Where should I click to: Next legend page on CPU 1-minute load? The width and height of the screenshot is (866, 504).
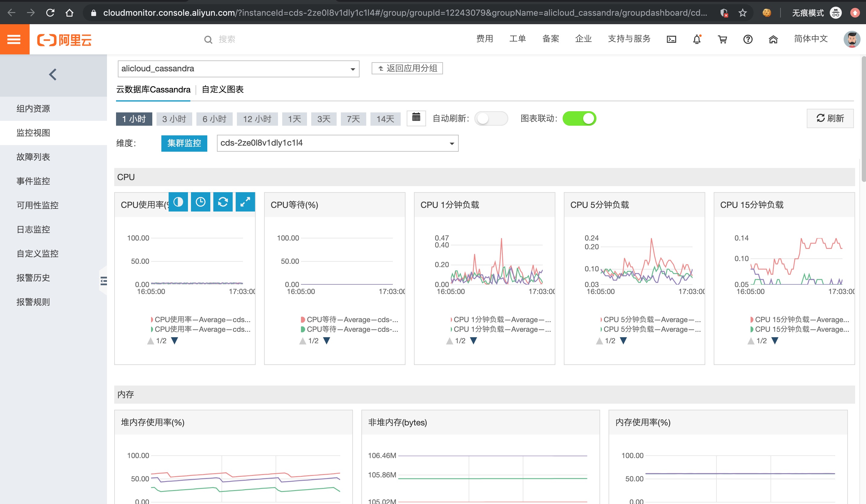click(x=473, y=341)
